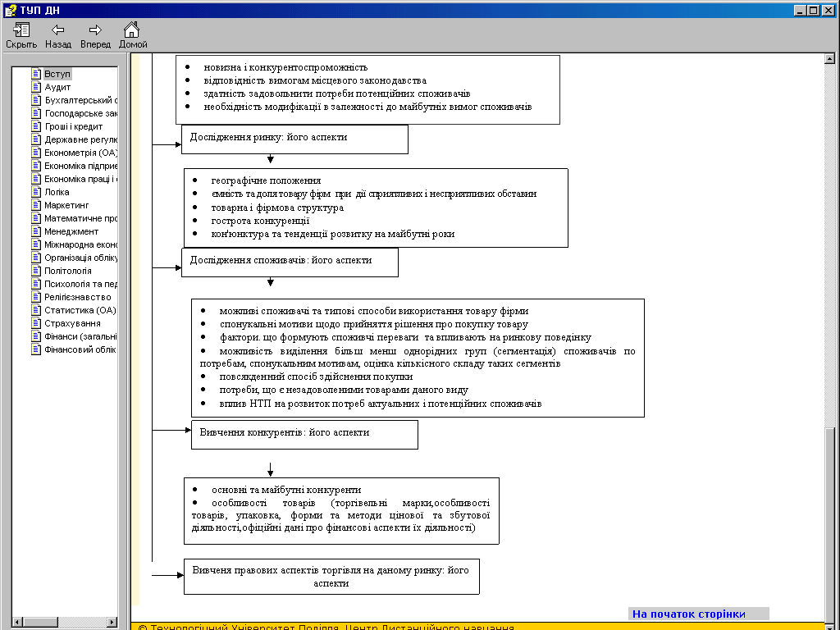
Task: Select the Вступ topic in the tree
Action: [57, 74]
